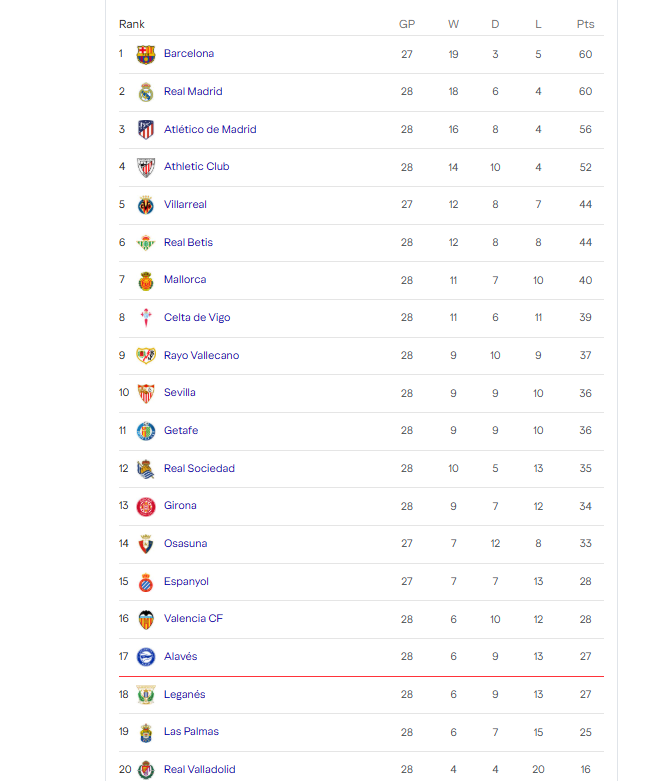Viewport: 657px width, 781px height.
Task: Click the Sevilla crest icon
Action: coord(146,393)
